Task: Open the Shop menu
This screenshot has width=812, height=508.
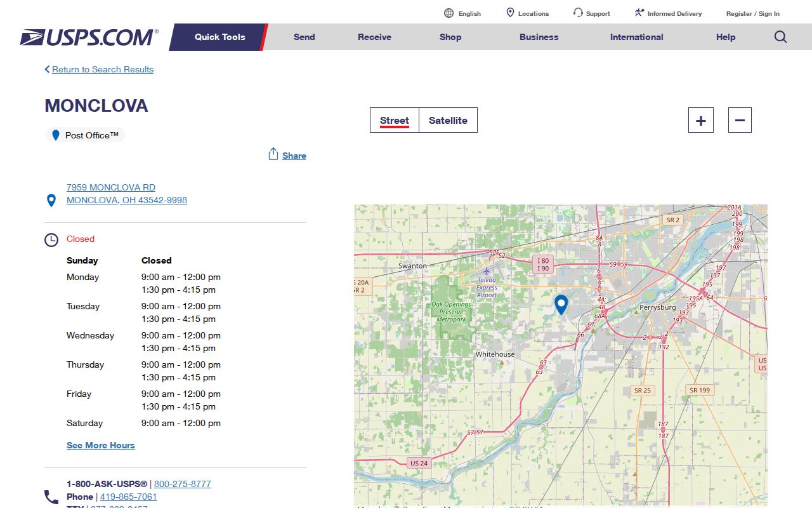Action: tap(450, 37)
